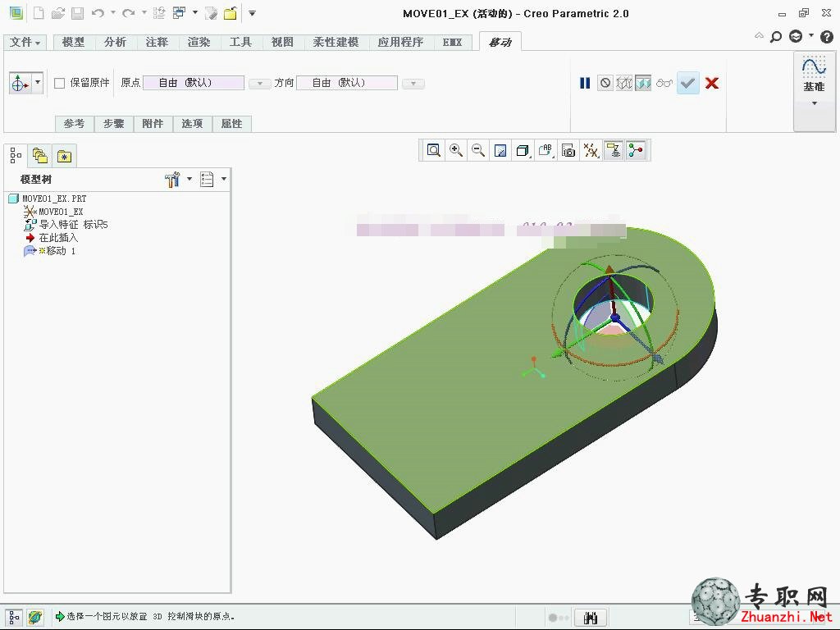840x630 pixels.
Task: Open the 文件 menu dropdown
Action: pyautogui.click(x=25, y=42)
